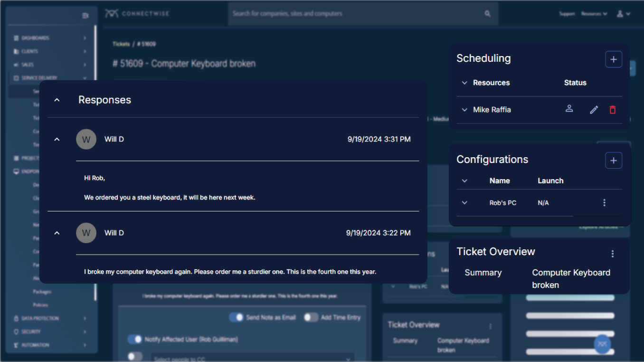
Task: Enable the Add Time Entry toggle
Action: click(x=311, y=317)
